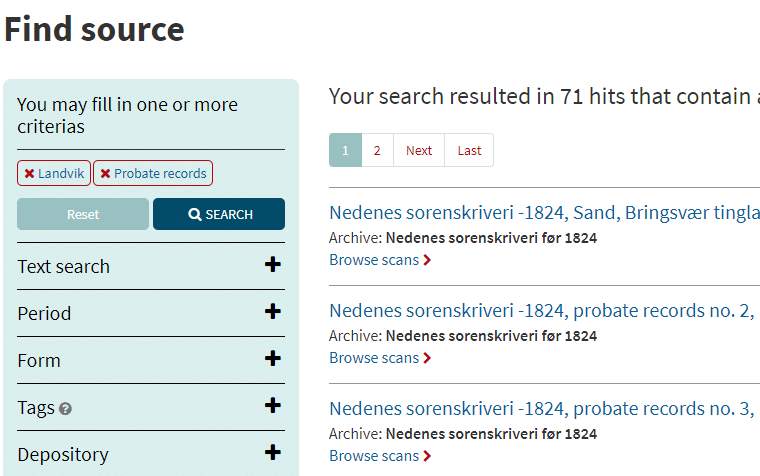Select the current results page 1

tap(345, 150)
